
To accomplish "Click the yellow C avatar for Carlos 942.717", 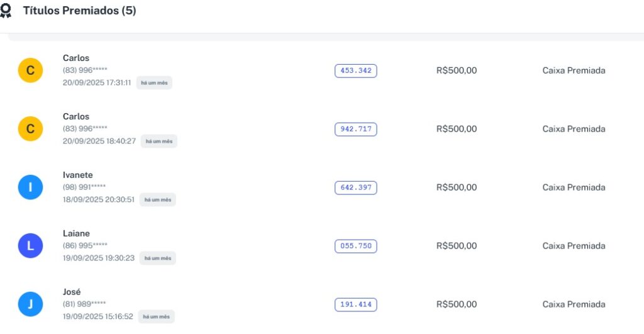I will tap(30, 129).
